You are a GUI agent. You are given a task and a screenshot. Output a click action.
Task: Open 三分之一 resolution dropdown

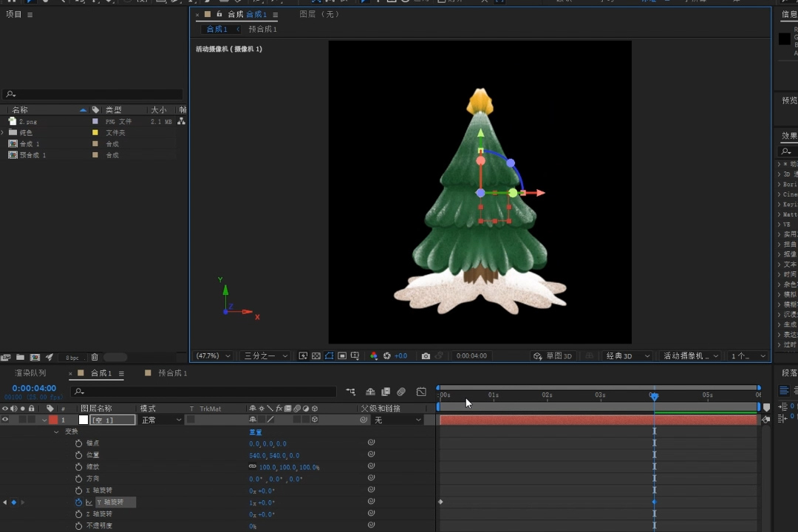coord(266,356)
